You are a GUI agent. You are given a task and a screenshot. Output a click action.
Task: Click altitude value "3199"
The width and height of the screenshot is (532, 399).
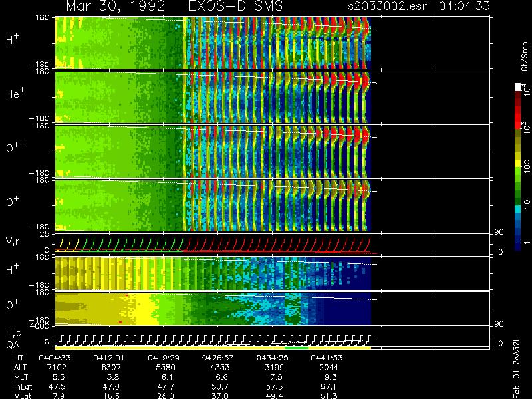[275, 368]
